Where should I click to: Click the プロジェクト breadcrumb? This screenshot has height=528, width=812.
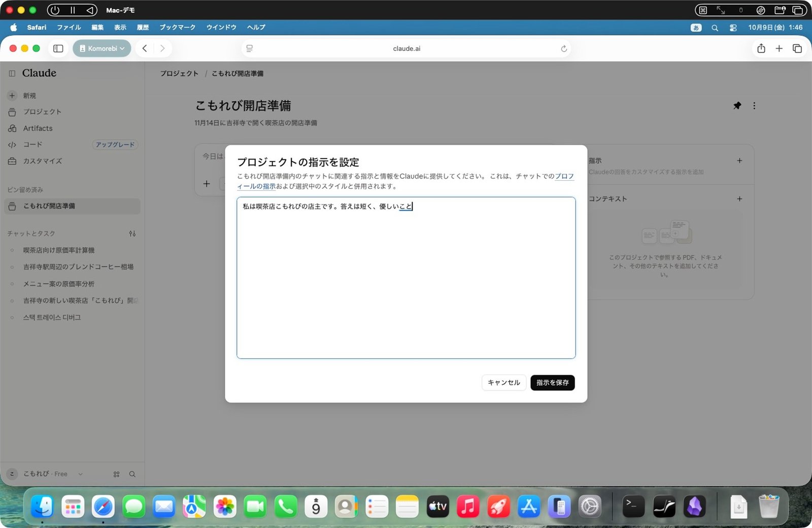[179, 74]
